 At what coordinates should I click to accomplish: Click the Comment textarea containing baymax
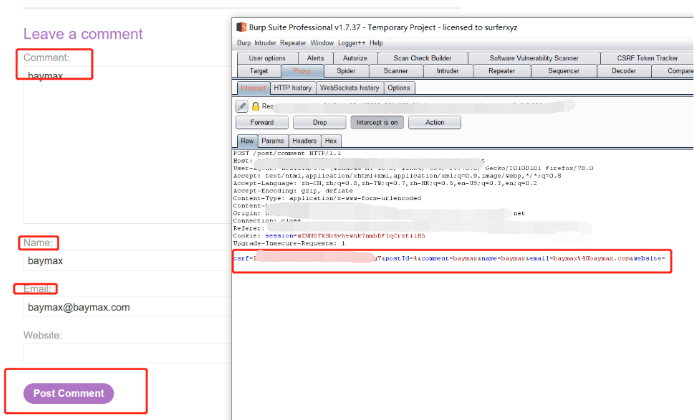point(127,145)
